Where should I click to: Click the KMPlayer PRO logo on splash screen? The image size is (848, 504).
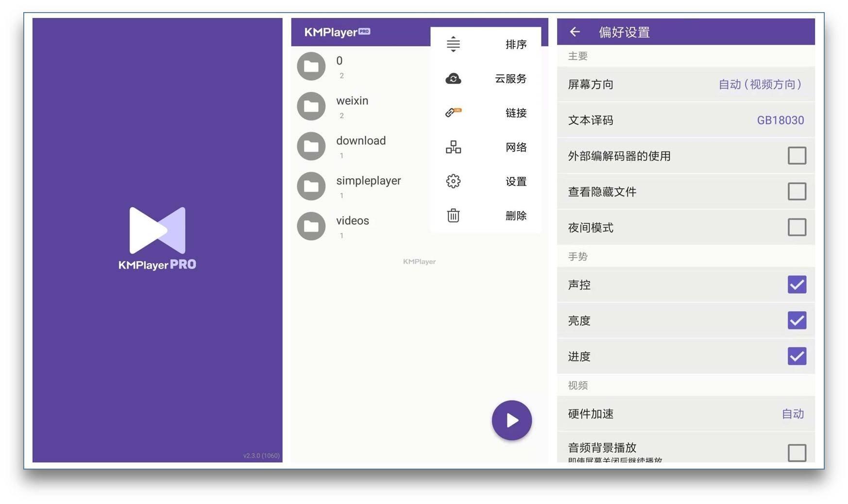(x=157, y=238)
